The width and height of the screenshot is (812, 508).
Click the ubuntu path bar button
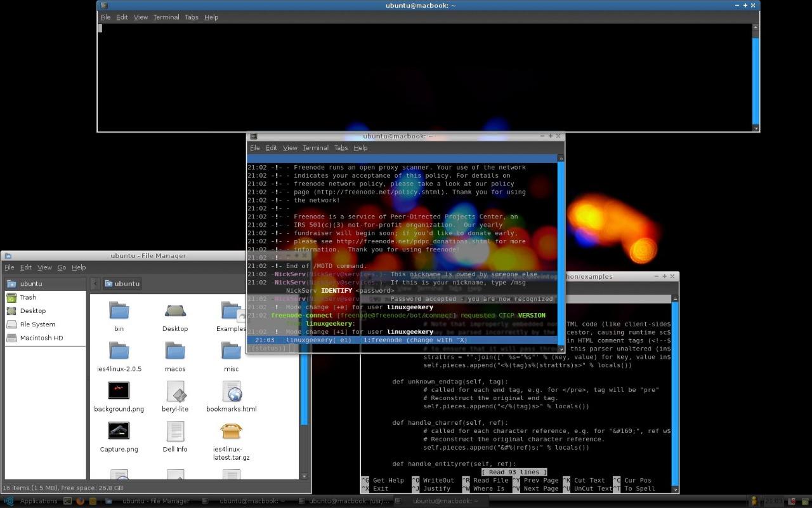pos(122,283)
